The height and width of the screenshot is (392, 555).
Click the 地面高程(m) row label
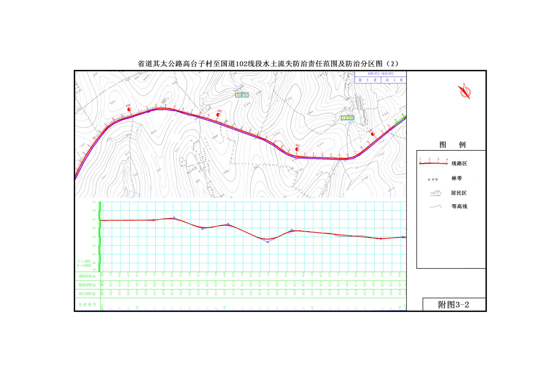[87, 285]
